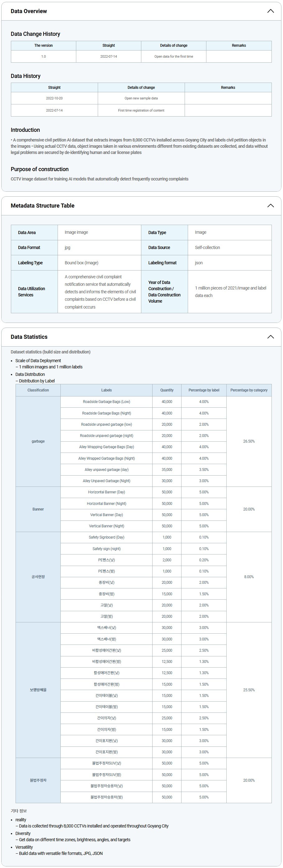
Task: Click the Labeling Type header cell
Action: 30,263
